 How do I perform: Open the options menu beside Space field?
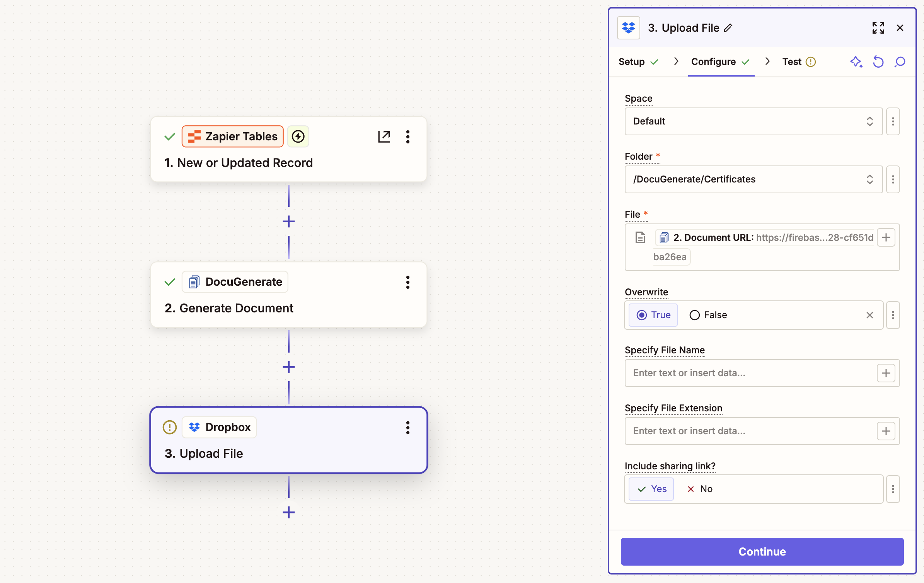pyautogui.click(x=893, y=121)
